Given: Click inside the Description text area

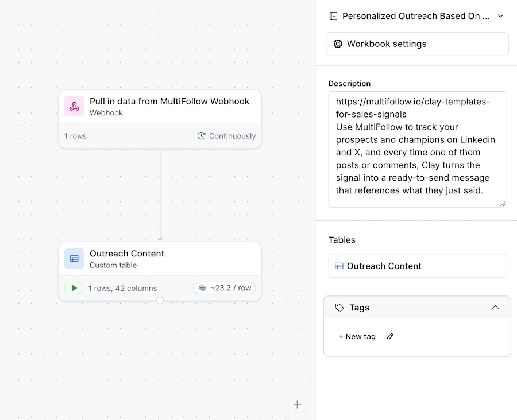Looking at the screenshot, I should click(417, 149).
